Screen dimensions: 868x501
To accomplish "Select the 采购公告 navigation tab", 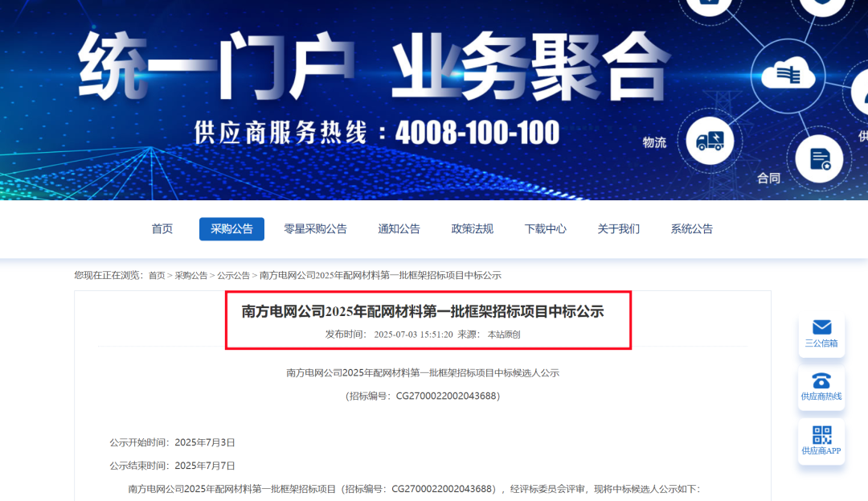I will click(231, 228).
